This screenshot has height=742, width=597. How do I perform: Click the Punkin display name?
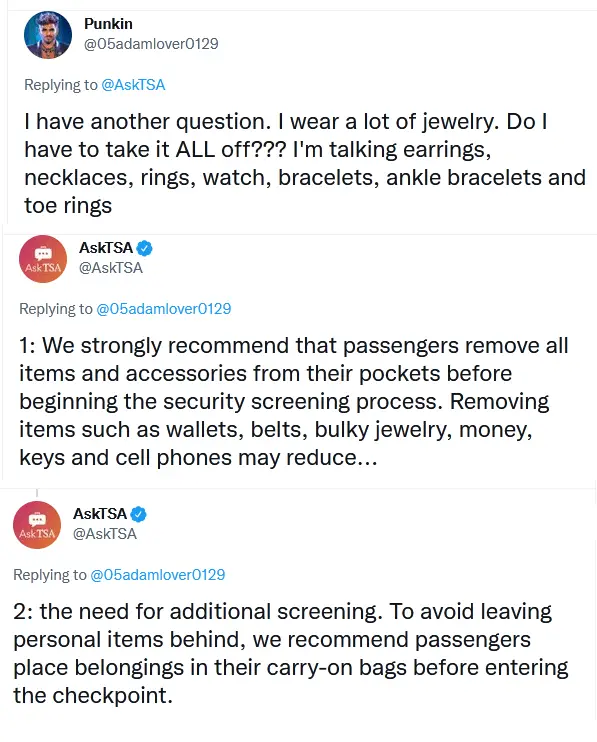(x=108, y=24)
